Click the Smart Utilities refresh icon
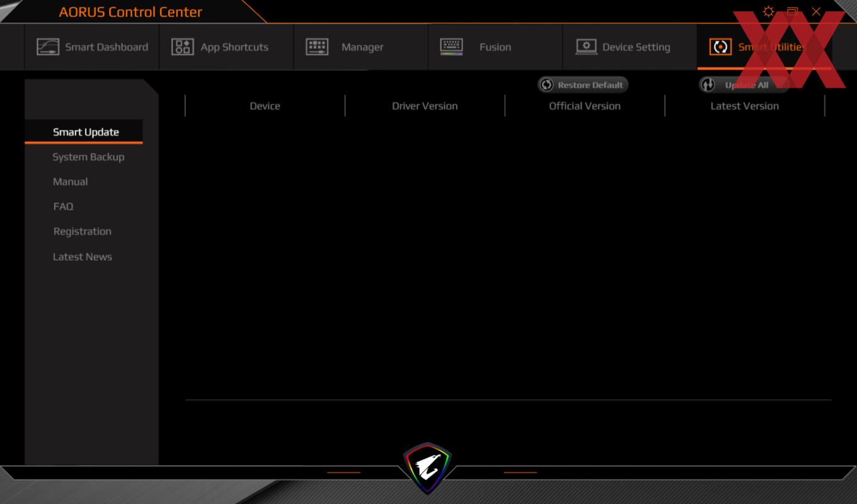This screenshot has height=504, width=857. (720, 47)
